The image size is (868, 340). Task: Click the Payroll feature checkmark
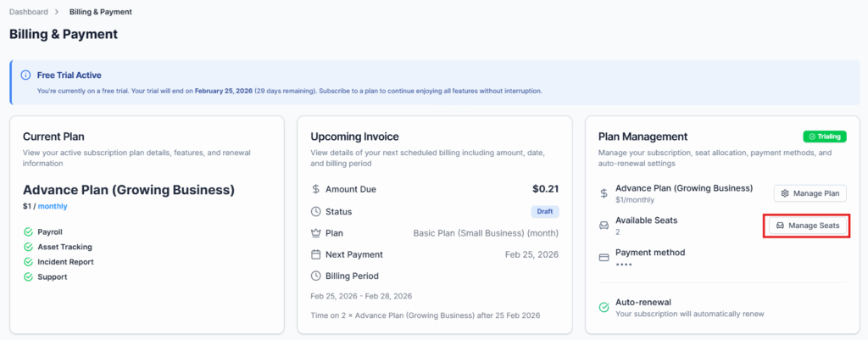pyautogui.click(x=28, y=231)
